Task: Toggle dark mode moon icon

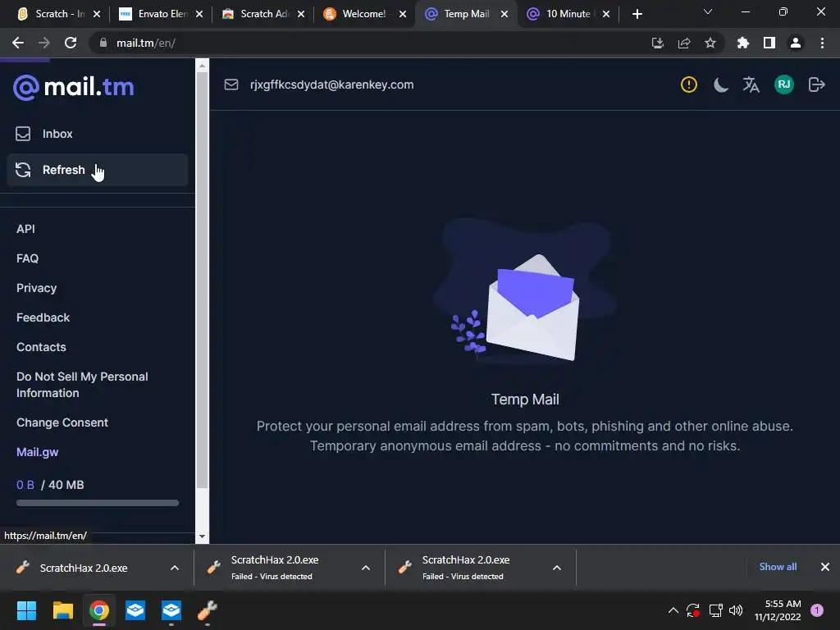Action: click(x=720, y=84)
